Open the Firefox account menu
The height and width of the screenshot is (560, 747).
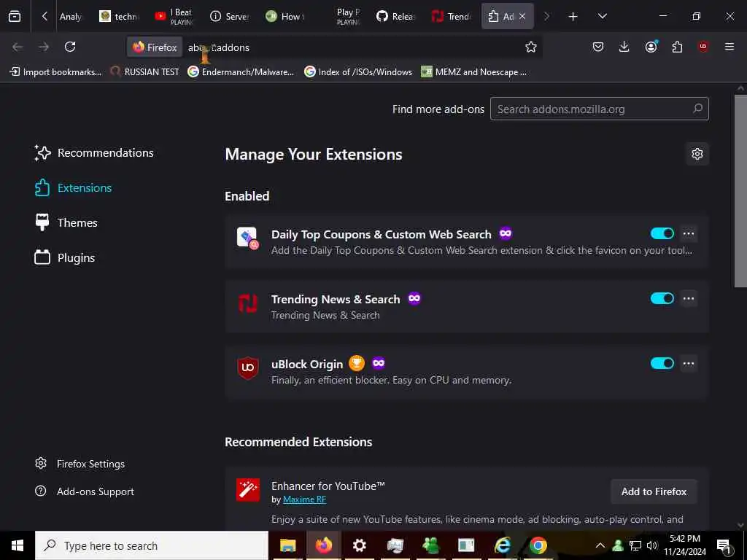[651, 47]
